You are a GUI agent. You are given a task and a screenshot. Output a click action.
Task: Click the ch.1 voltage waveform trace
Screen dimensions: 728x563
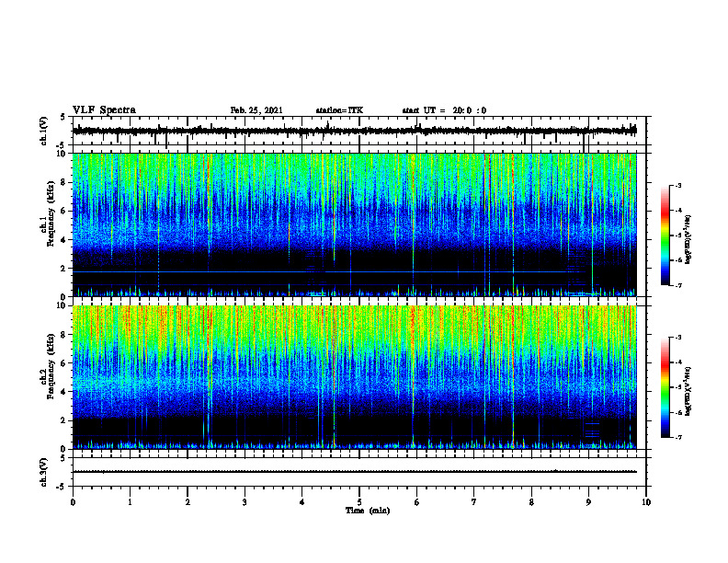[x=354, y=131]
